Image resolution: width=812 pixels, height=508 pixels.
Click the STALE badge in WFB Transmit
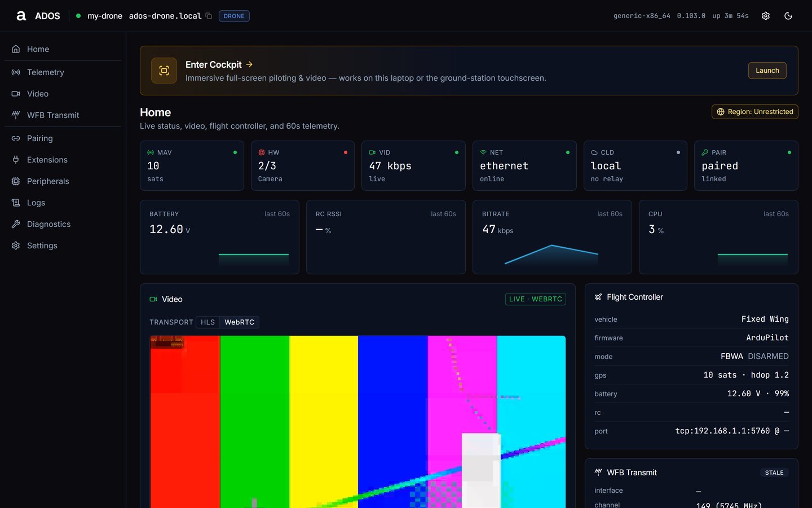[x=774, y=472]
